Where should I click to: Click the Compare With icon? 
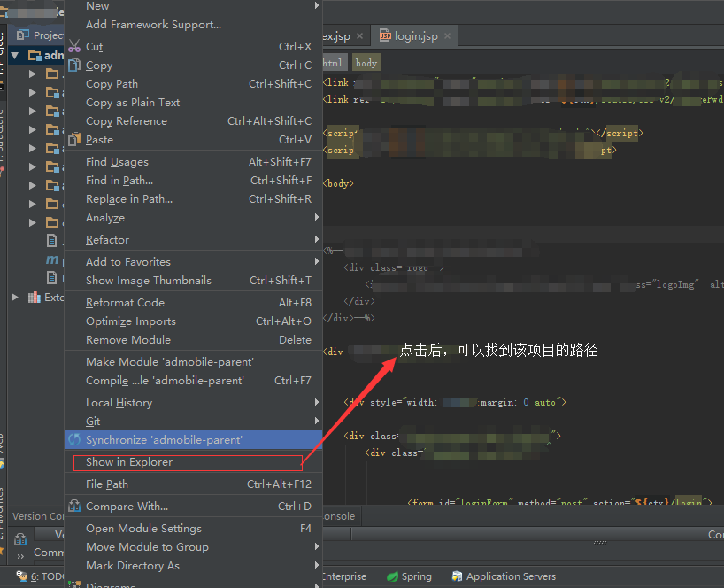[x=73, y=506]
